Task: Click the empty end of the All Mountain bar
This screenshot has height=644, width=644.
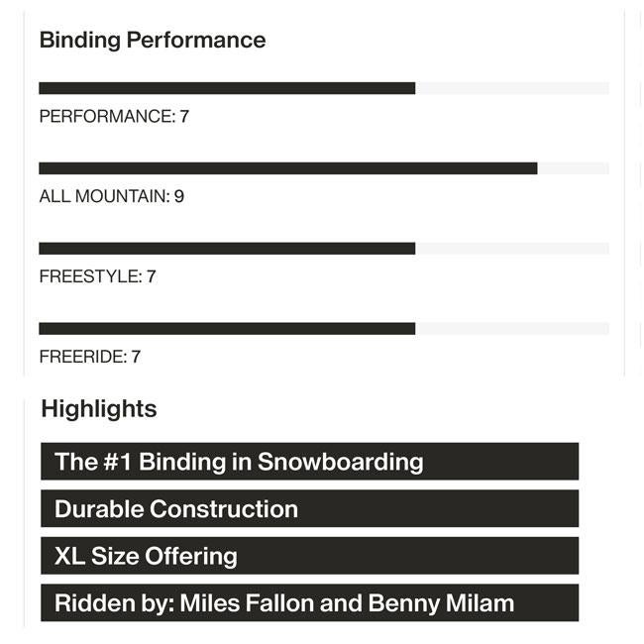Action: 573,168
